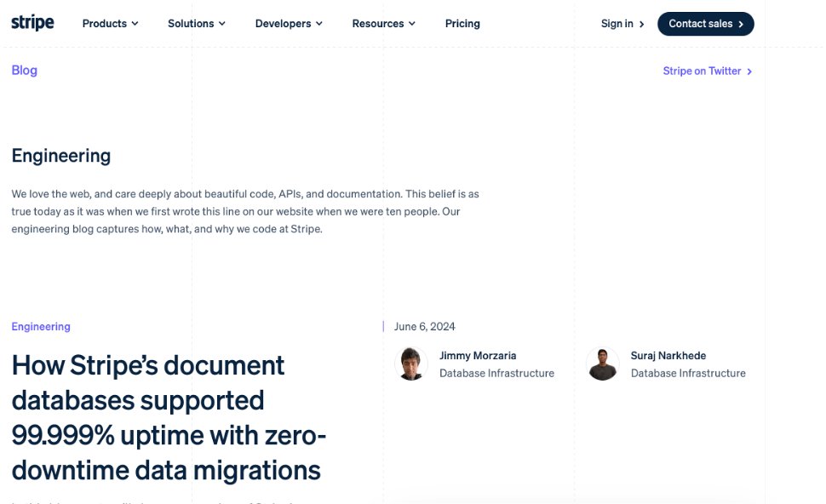Click the large Engineering page heading
This screenshot has width=826, height=504.
(61, 155)
